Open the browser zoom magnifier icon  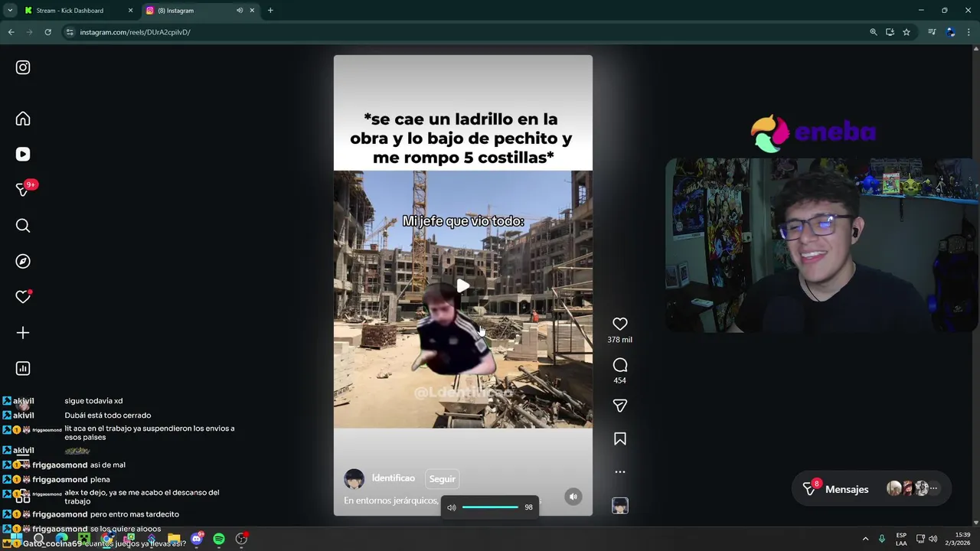coord(874,32)
